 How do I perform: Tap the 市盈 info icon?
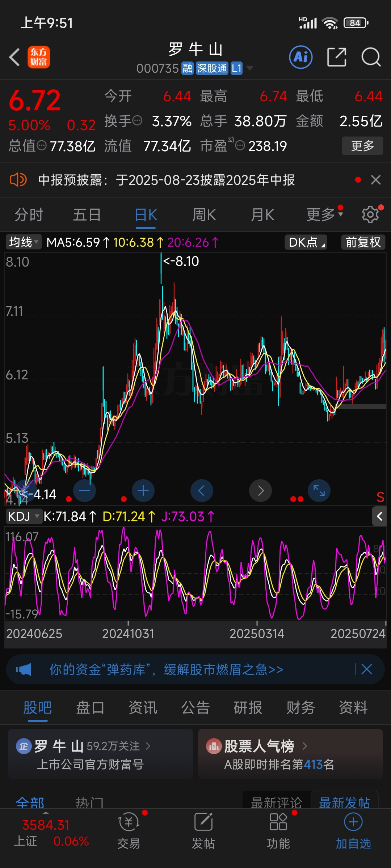240,146
